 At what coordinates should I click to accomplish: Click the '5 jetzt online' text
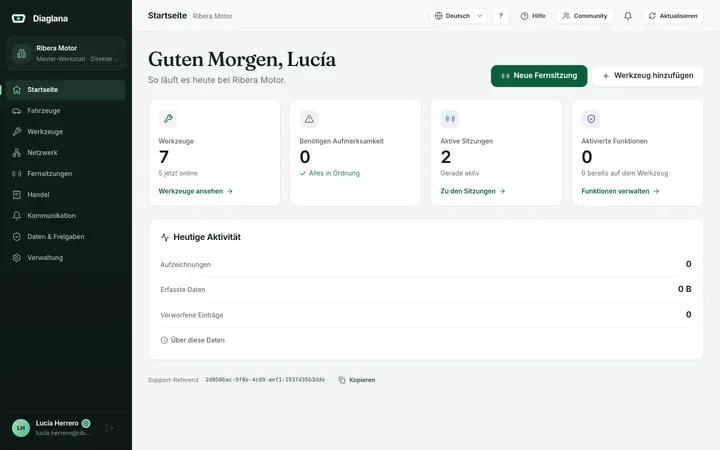[178, 173]
